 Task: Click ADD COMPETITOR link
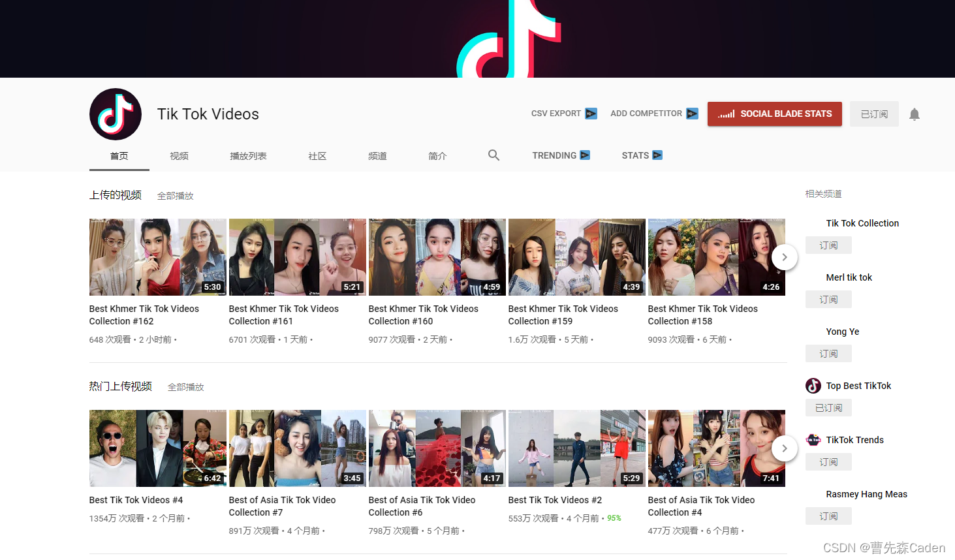646,114
